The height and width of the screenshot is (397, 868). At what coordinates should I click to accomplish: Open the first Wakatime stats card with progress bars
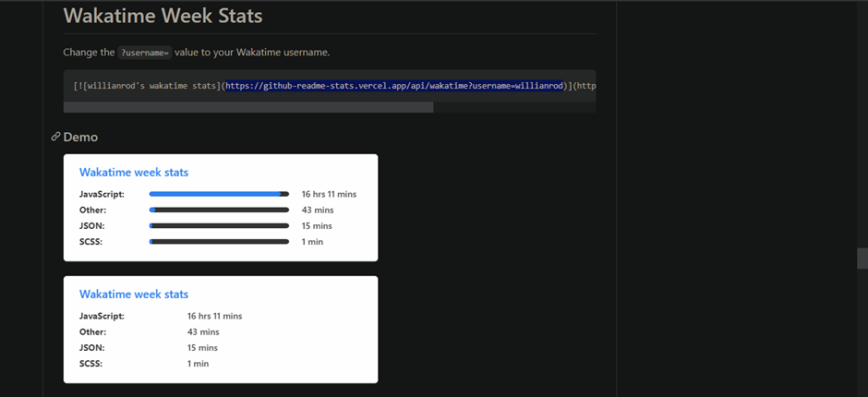click(x=221, y=208)
